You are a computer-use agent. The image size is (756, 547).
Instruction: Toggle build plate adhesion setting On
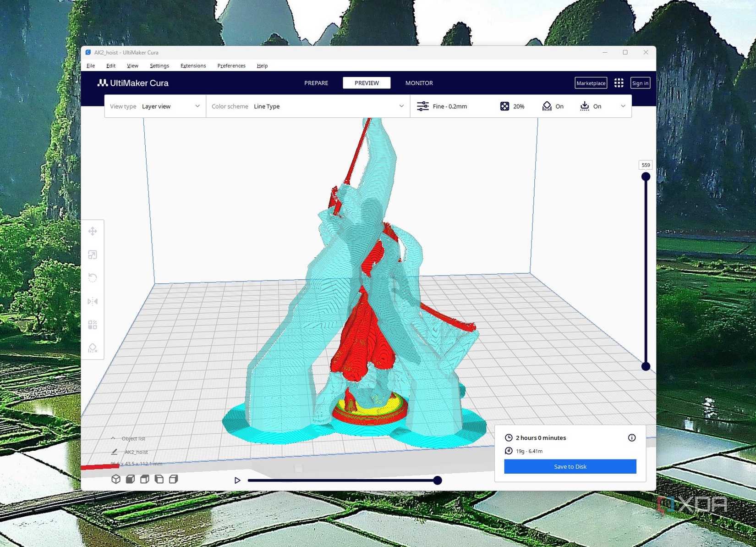[x=591, y=106]
